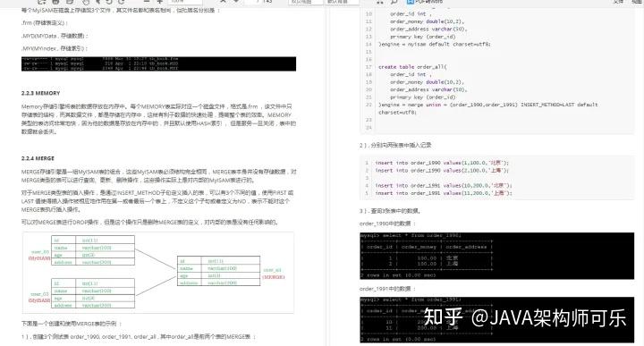Click the zoom in plus icon
644x346 pixels.
[160, 2]
